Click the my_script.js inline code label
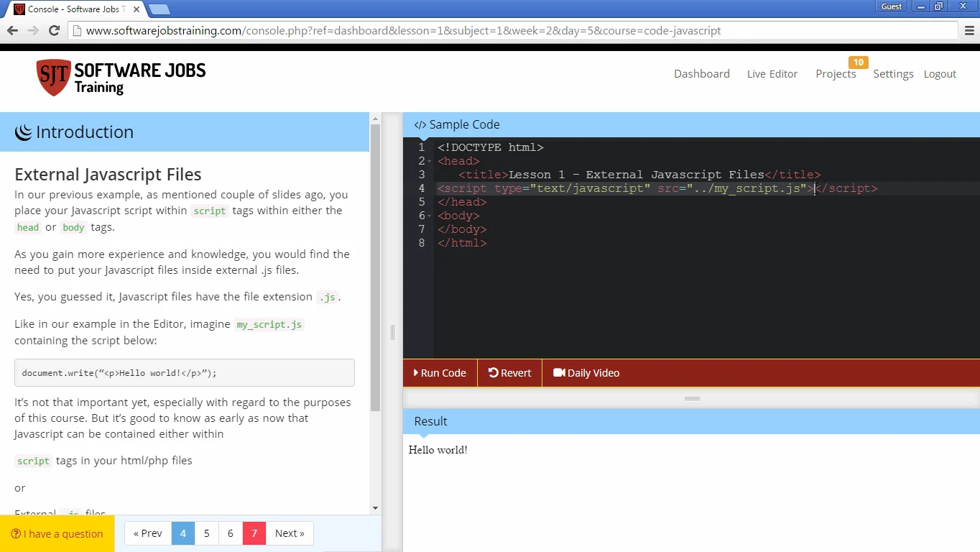This screenshot has height=552, width=980. click(269, 324)
